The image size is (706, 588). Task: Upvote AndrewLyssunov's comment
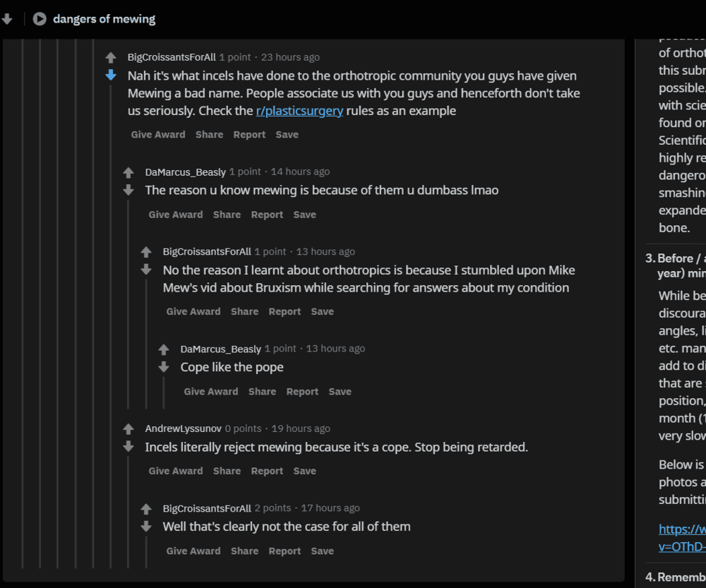128,429
